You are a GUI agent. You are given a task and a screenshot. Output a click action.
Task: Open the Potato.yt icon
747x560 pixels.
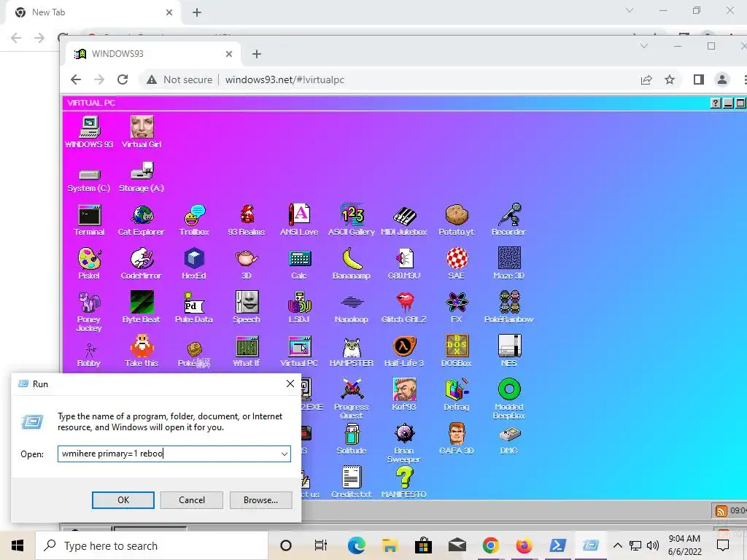[457, 220]
